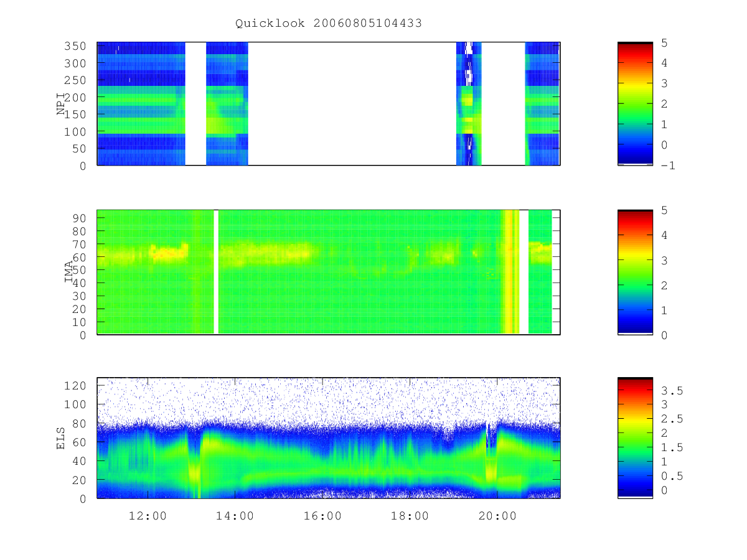The image size is (747, 560).
Task: Select the 3.5 label on ELS color bar
Action: (671, 391)
